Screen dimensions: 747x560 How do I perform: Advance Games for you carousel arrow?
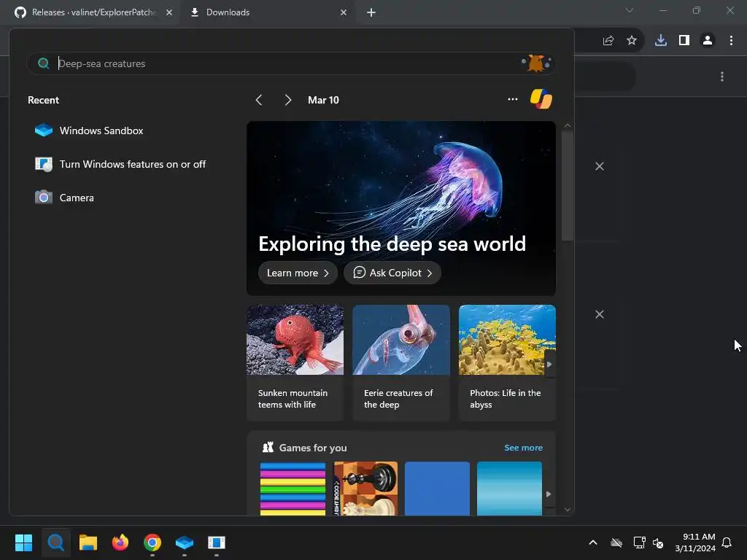549,494
